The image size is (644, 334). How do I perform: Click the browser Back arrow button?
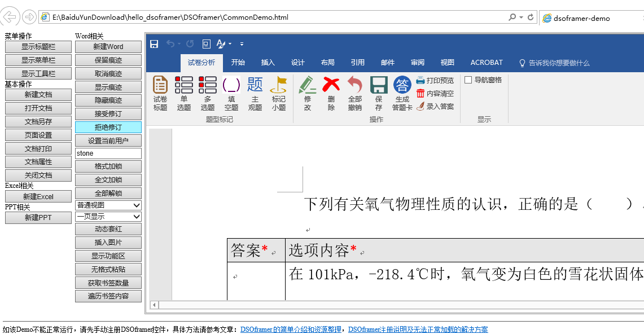10,17
